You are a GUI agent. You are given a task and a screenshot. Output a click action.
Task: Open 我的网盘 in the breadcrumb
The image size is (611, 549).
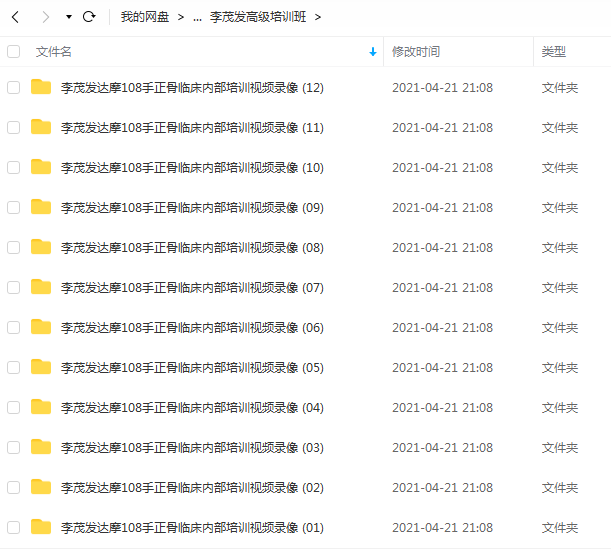click(x=145, y=17)
